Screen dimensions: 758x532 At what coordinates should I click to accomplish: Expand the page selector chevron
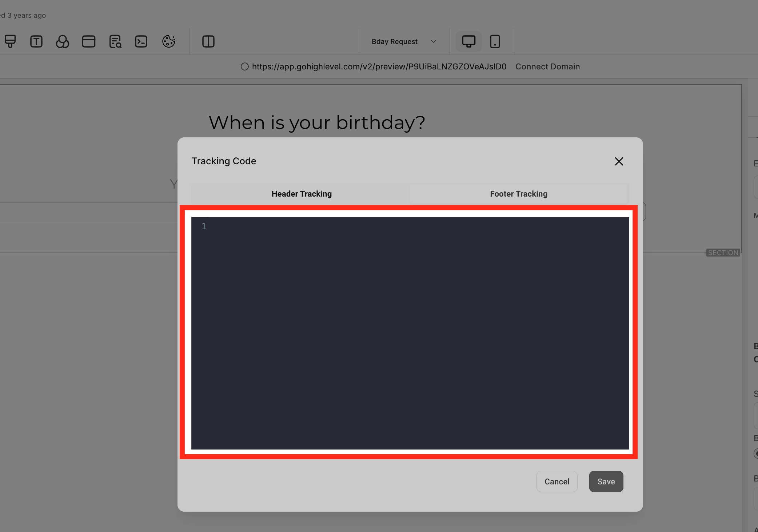pyautogui.click(x=433, y=41)
